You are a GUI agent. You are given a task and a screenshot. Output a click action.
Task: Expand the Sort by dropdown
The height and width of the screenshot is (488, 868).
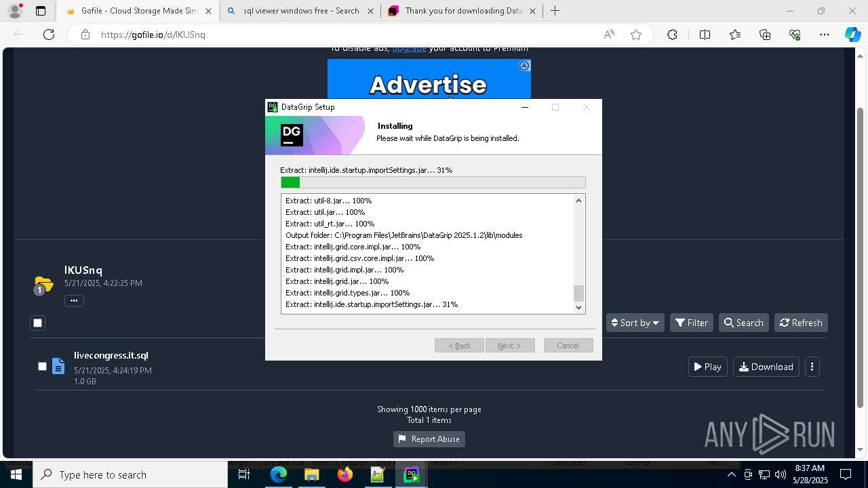(635, 323)
